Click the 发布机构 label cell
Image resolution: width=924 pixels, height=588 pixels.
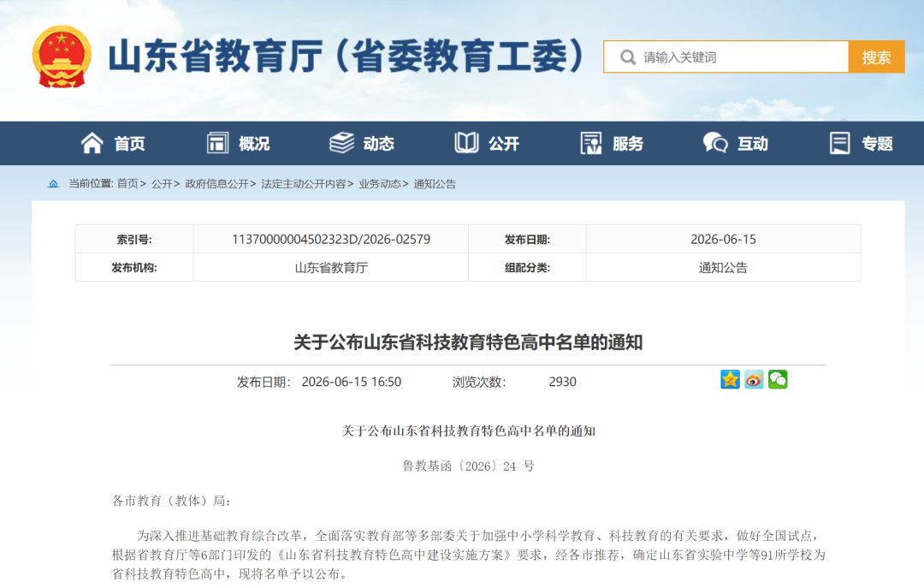tap(134, 268)
